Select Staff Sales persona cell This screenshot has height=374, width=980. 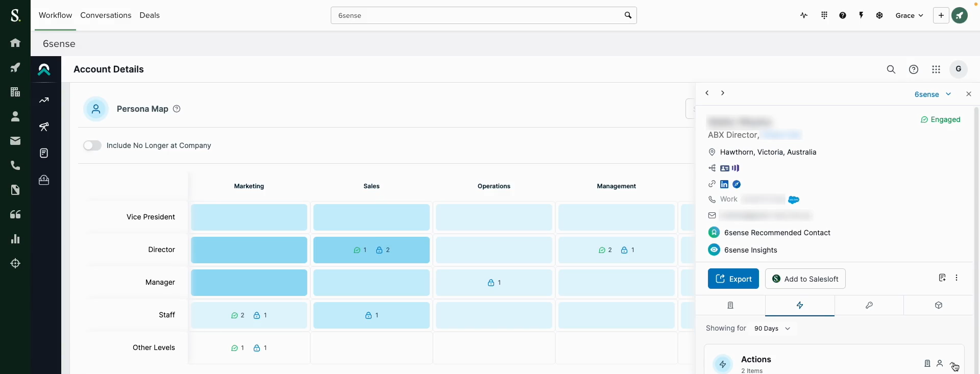[x=372, y=315]
